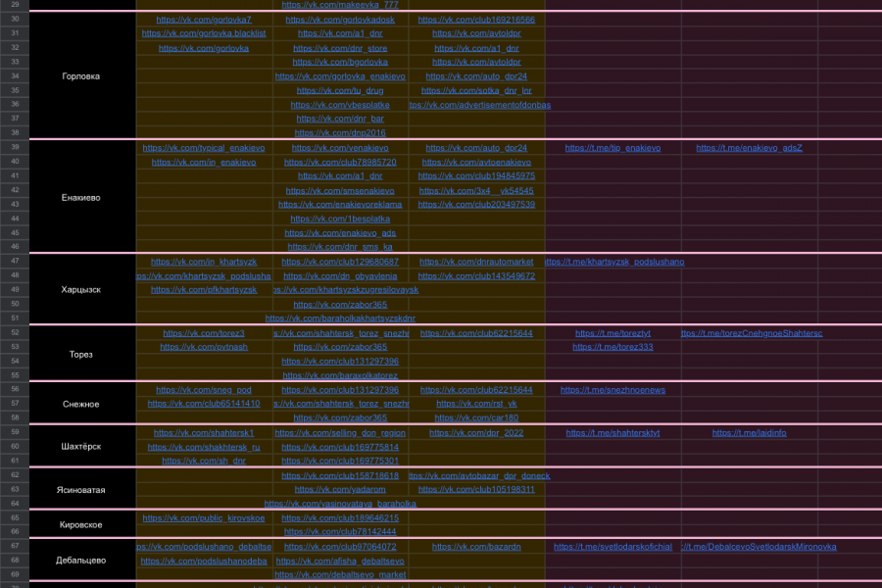Click the t.me/toreztyt link
Screen dimensions: 882x588
click(x=612, y=333)
